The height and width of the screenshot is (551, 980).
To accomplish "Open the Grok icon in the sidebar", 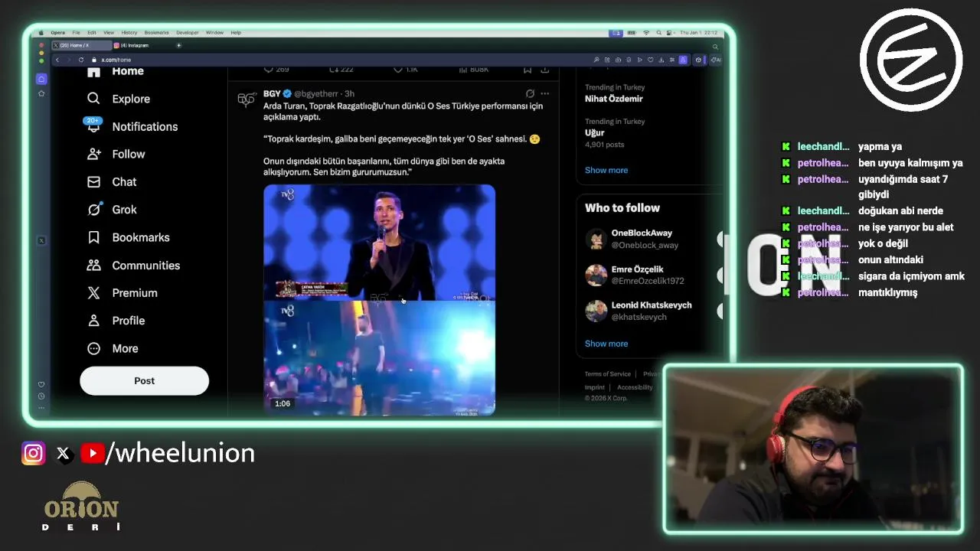I will click(x=93, y=210).
